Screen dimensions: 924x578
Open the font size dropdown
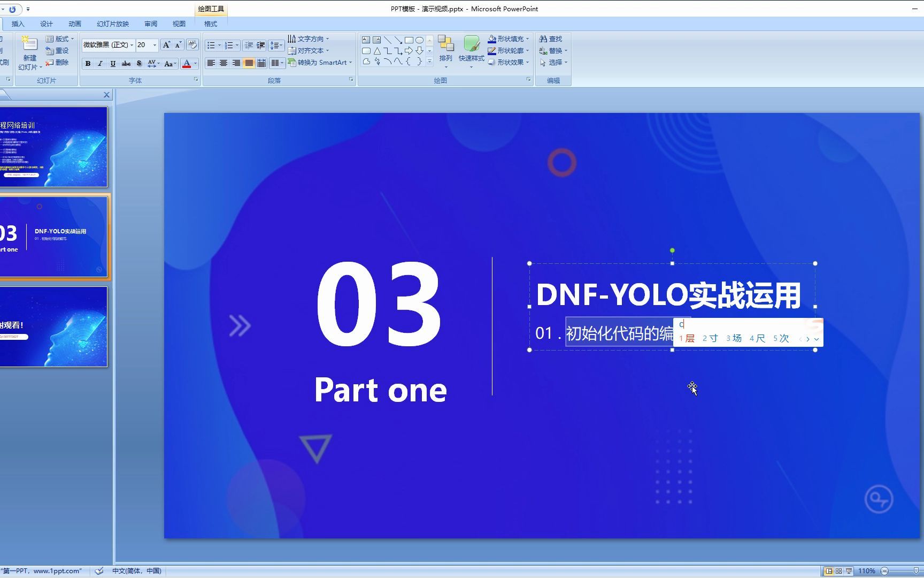(x=155, y=45)
